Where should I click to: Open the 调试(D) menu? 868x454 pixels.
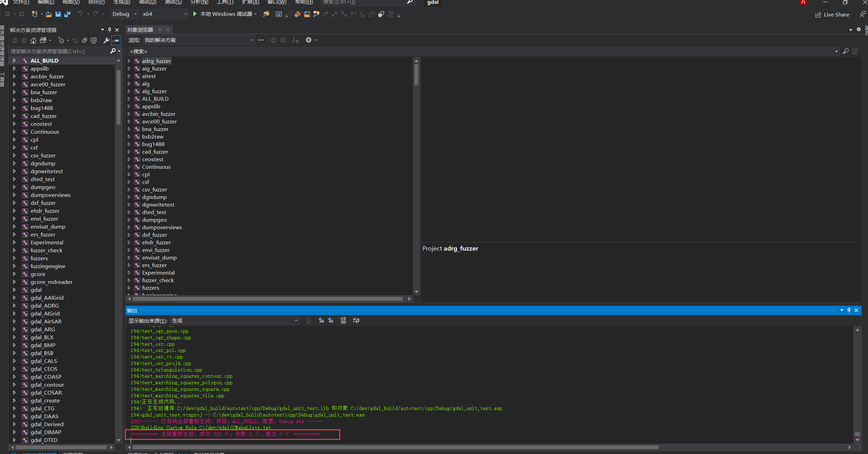point(148,2)
